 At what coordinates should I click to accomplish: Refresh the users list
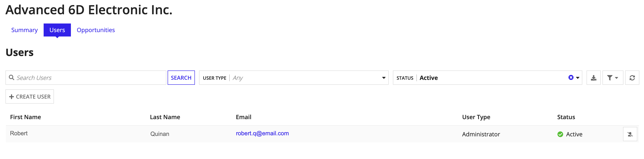point(632,78)
